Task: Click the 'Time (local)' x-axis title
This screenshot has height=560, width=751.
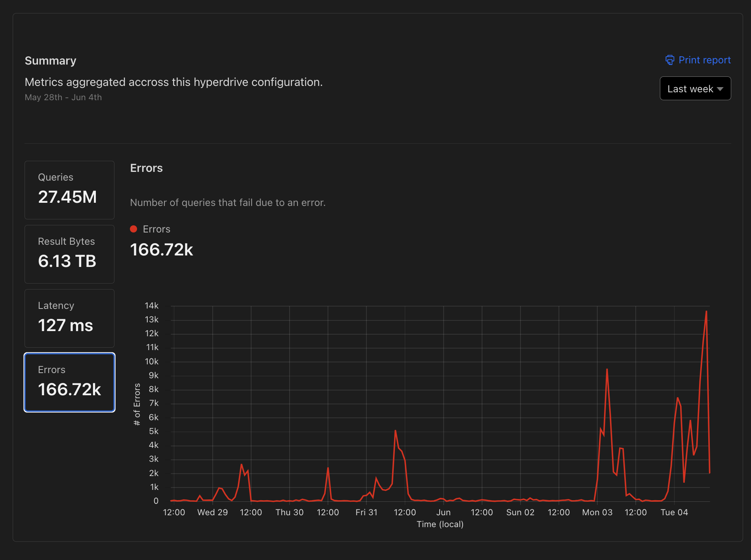Action: click(x=440, y=524)
